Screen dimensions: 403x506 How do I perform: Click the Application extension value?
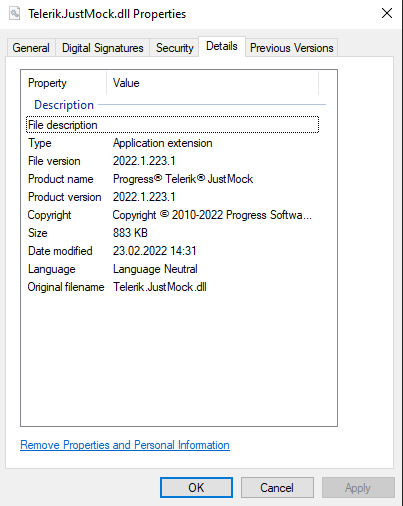point(163,143)
